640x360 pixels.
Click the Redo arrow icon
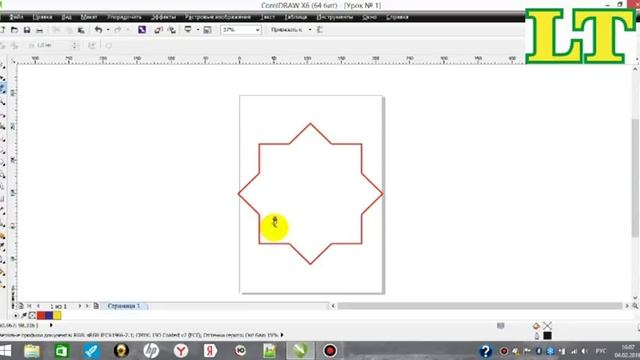coord(118,29)
